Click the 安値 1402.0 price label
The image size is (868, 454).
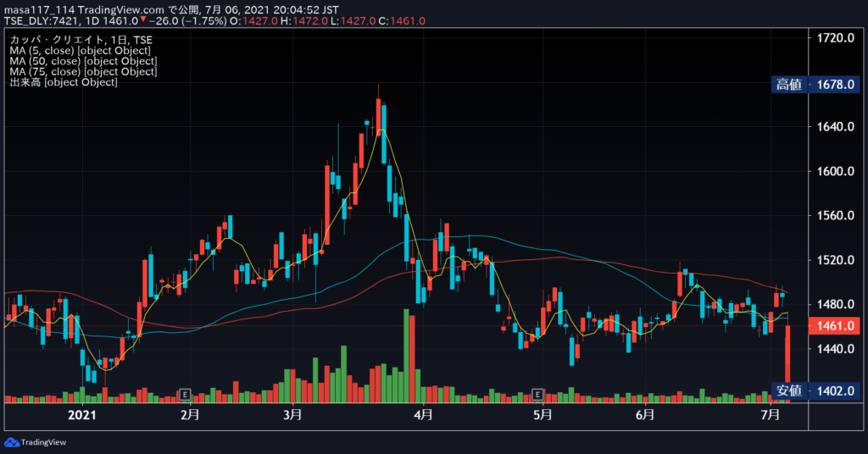coord(815,391)
